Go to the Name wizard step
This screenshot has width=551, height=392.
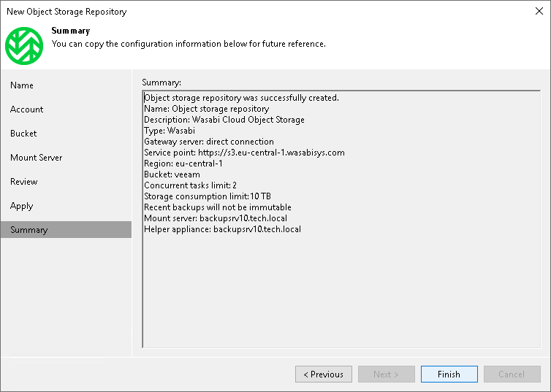(x=22, y=85)
